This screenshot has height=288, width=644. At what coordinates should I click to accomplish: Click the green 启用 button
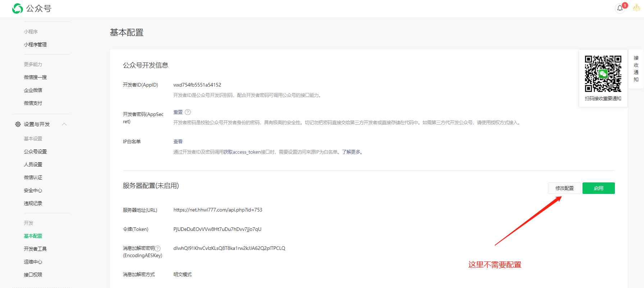(599, 188)
